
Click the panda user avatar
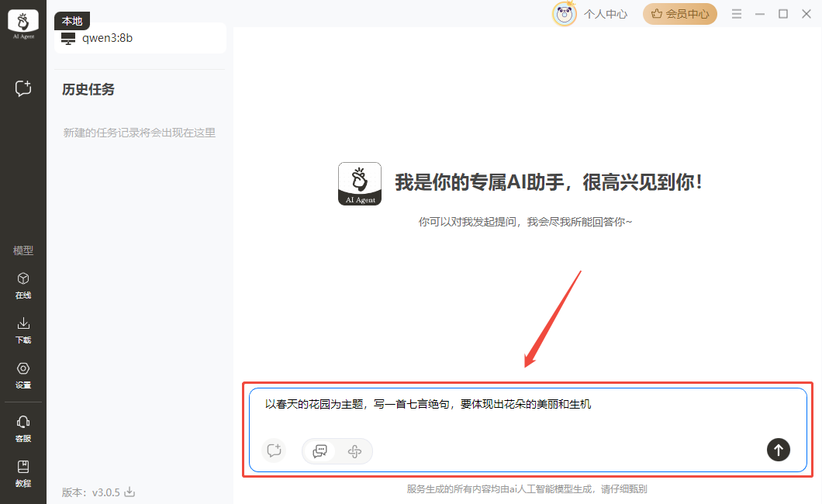(564, 14)
